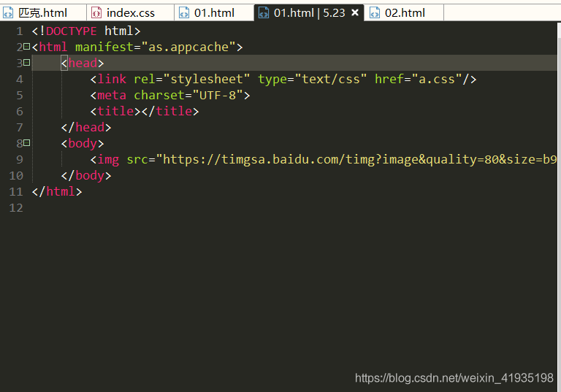Viewport: 561px width, 392px height.
Task: Click the closing html tag on line 11
Action: pos(57,192)
